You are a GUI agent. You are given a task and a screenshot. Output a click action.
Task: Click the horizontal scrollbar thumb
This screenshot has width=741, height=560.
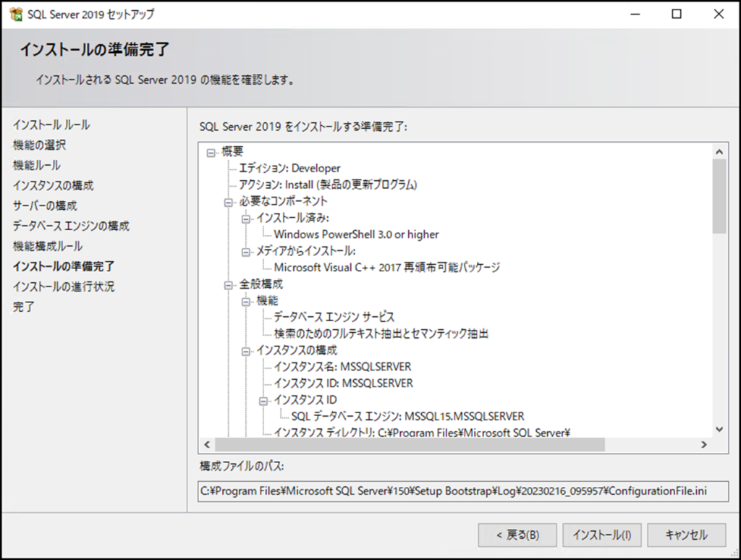(x=410, y=445)
